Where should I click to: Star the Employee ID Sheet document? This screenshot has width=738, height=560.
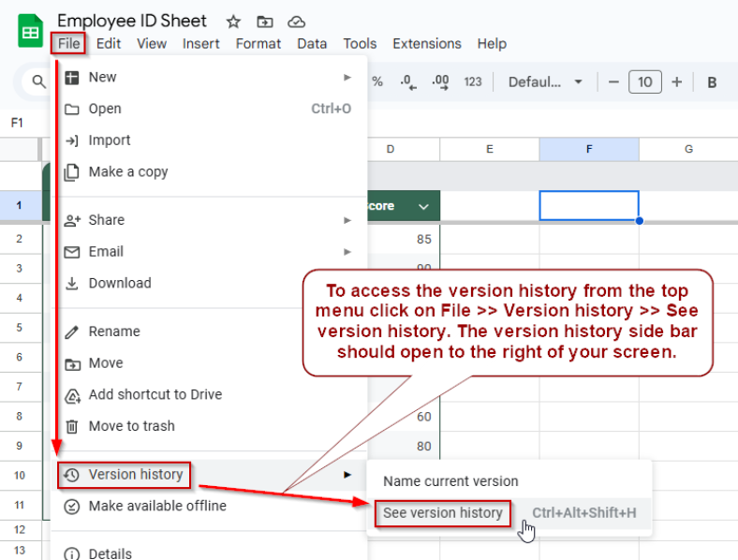(x=233, y=22)
